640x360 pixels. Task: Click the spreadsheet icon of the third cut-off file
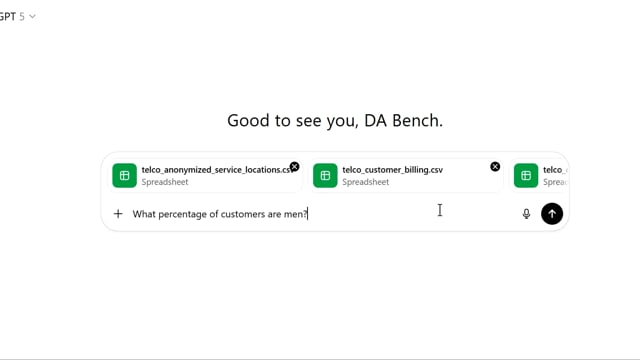[x=526, y=176]
